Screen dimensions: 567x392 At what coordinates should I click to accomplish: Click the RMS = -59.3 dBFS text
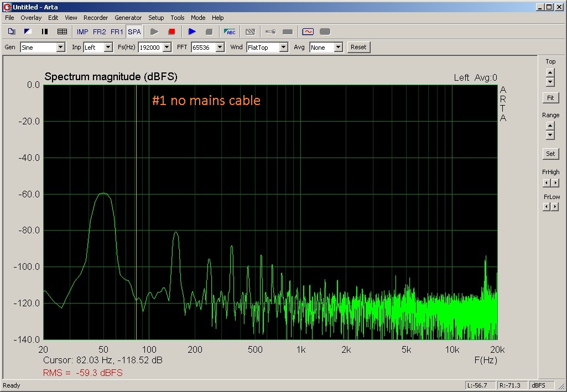coord(83,373)
